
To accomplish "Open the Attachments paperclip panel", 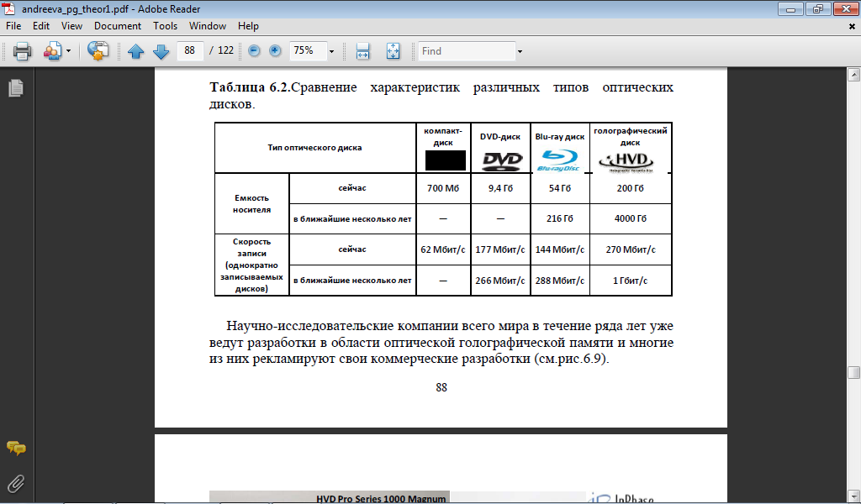I will [x=16, y=483].
